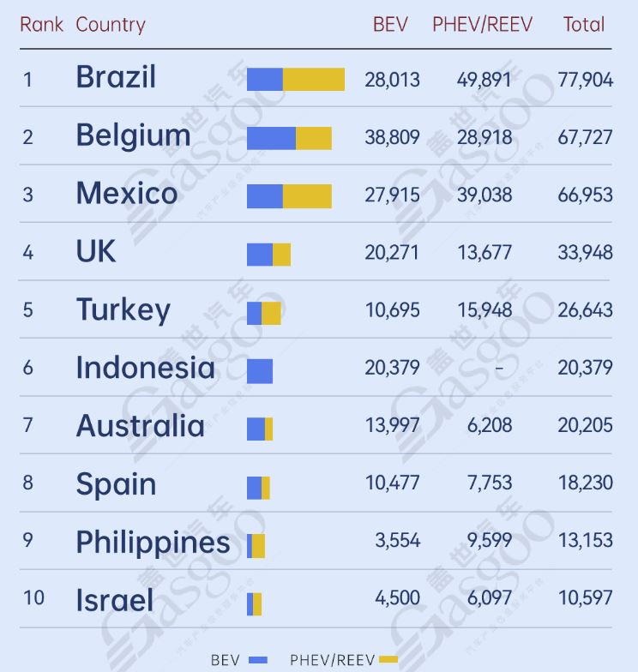Click Brazil's yellow PHEV/REEV bar segment
Image resolution: width=638 pixels, height=672 pixels.
(314, 80)
